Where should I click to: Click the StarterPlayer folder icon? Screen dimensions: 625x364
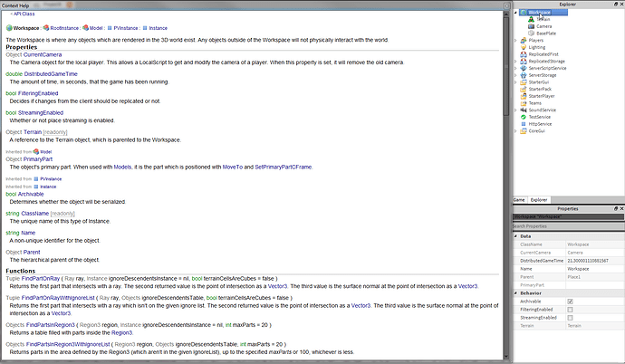pos(524,96)
